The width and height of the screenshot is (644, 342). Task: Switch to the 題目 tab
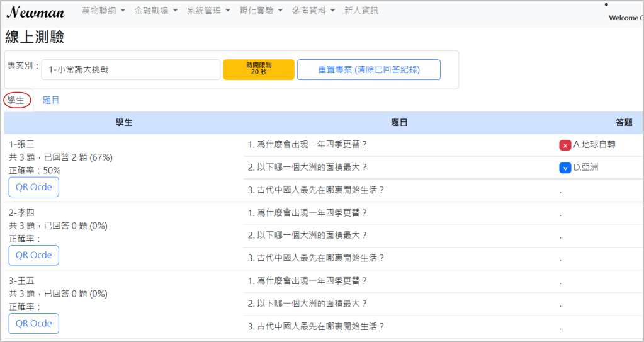(51, 100)
